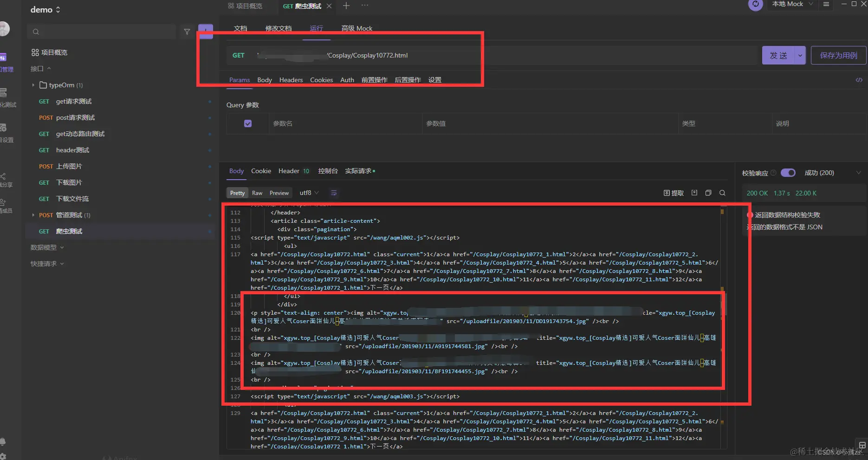This screenshot has height=460, width=868.
Task: Open the 后置操作 tab
Action: click(408, 80)
